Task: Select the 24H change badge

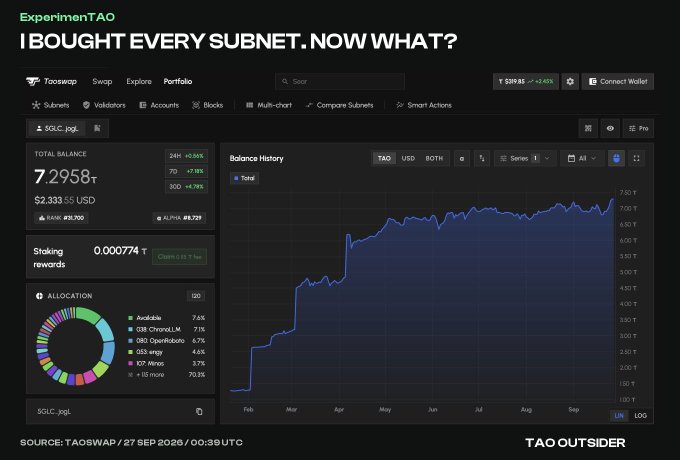Action: pos(186,156)
